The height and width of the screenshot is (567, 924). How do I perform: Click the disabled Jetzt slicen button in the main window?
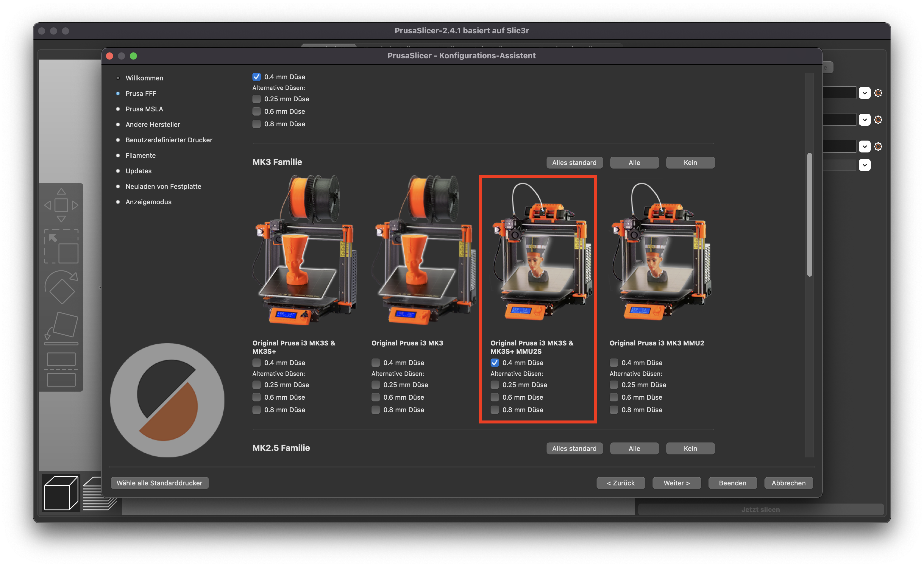tap(761, 509)
